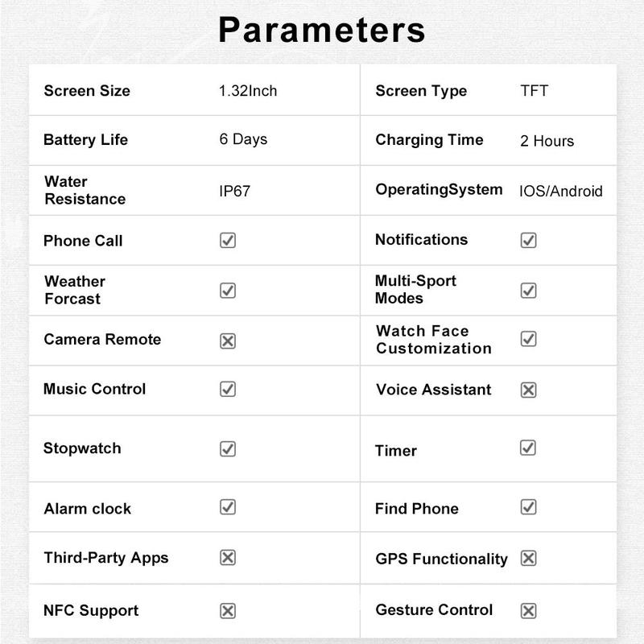Click the Music Control checkmark box
The height and width of the screenshot is (644, 644).
[x=228, y=390]
